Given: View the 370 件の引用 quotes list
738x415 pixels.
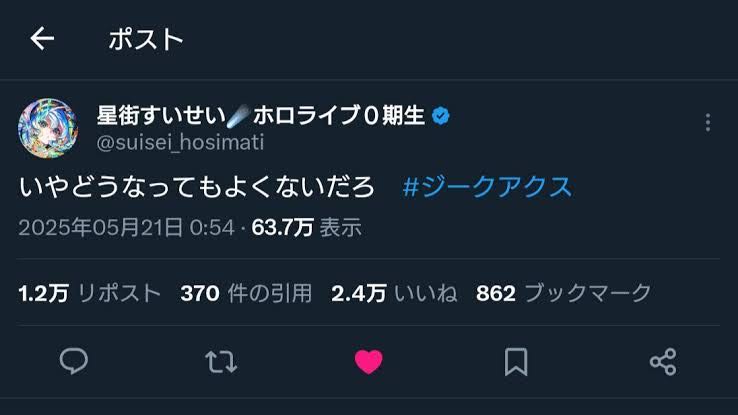Looking at the screenshot, I should 246,293.
